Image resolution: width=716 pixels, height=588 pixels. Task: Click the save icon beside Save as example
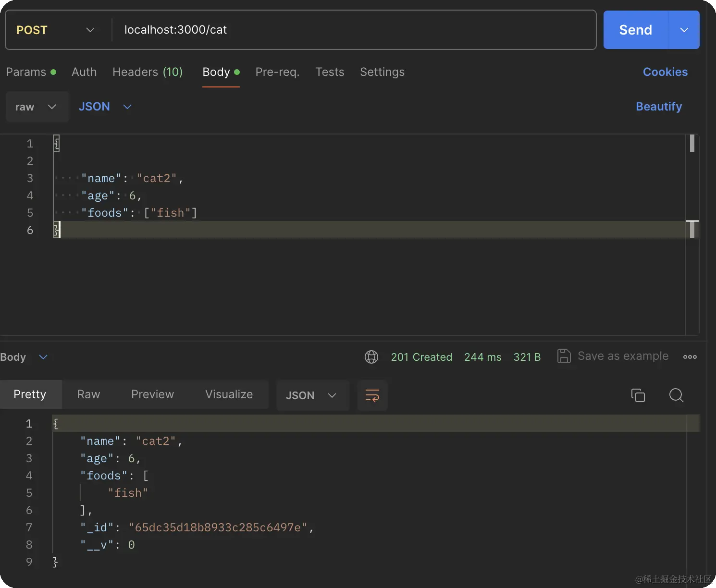(x=564, y=356)
